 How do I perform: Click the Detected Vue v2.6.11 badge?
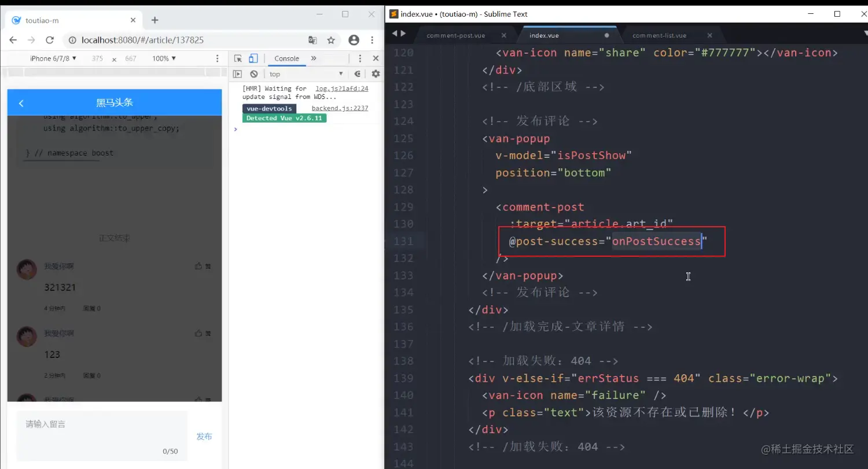tap(285, 118)
